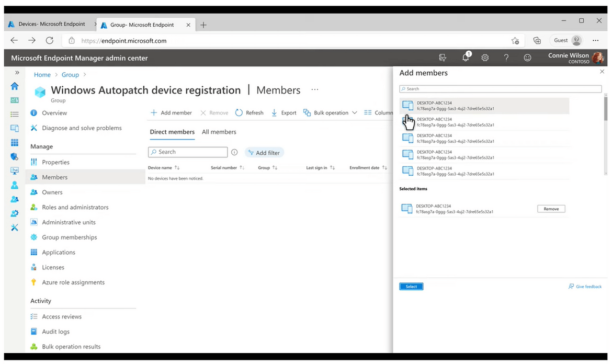The image size is (612, 364).
Task: Open the Reports monitor icon in left rail
Action: click(15, 170)
